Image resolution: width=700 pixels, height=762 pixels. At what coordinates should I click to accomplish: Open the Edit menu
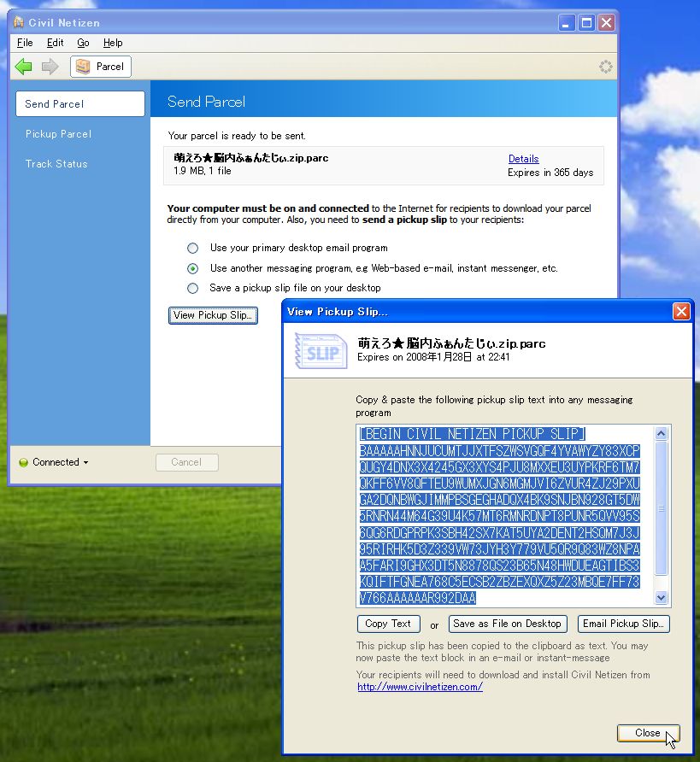click(55, 43)
